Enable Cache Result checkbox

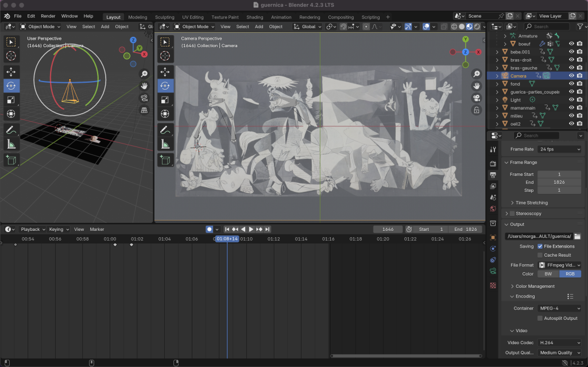point(540,255)
